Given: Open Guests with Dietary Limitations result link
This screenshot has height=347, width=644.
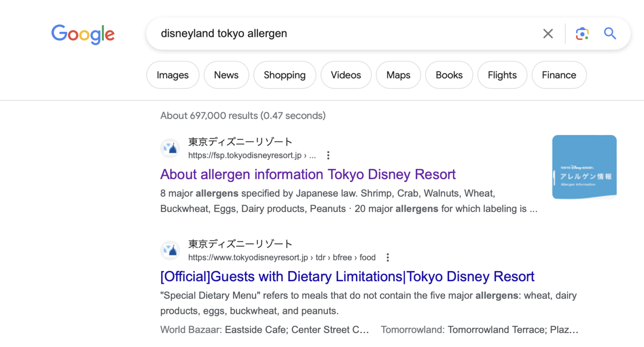Looking at the screenshot, I should click(x=347, y=277).
